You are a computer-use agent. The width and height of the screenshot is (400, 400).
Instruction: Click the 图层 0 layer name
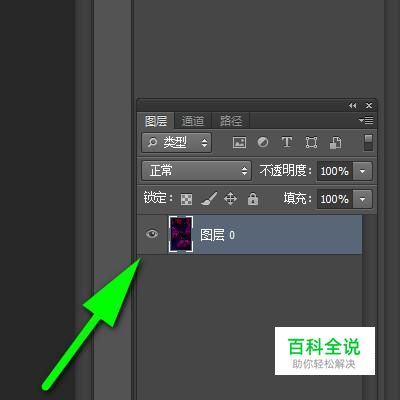point(217,235)
